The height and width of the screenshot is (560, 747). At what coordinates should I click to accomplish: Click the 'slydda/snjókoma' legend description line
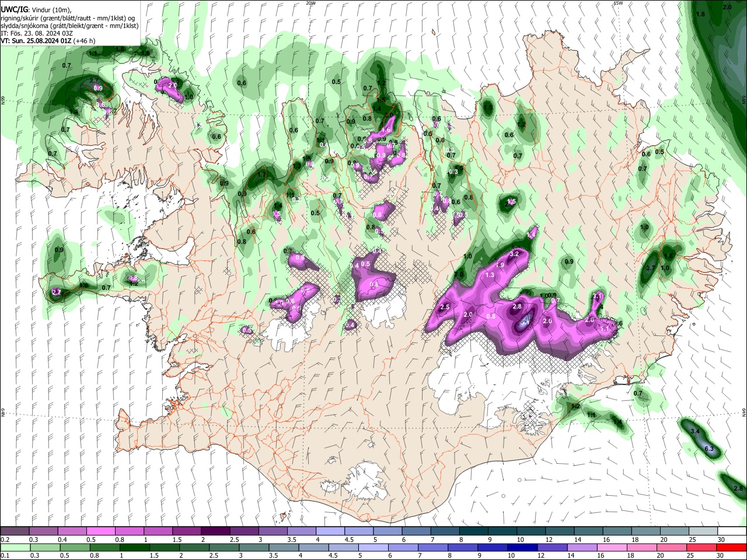point(69,26)
